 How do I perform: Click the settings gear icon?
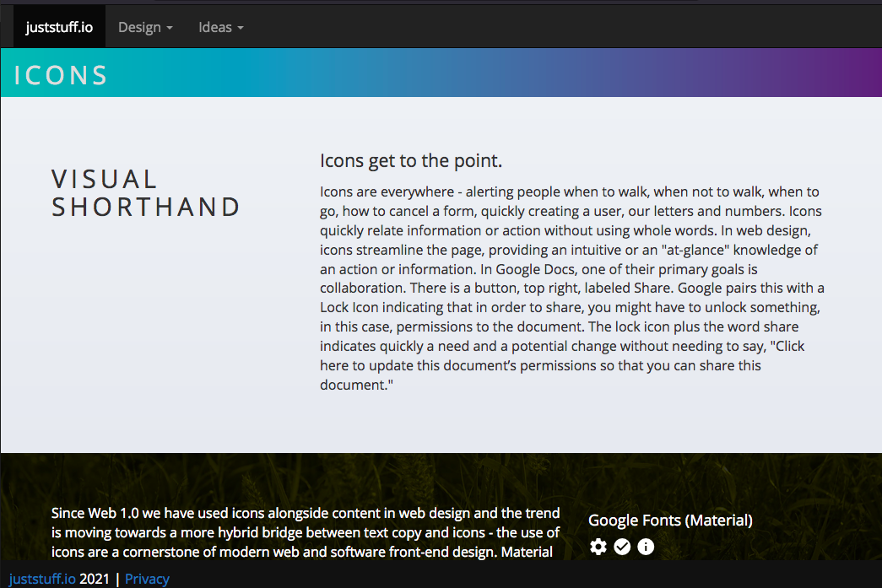pyautogui.click(x=598, y=547)
